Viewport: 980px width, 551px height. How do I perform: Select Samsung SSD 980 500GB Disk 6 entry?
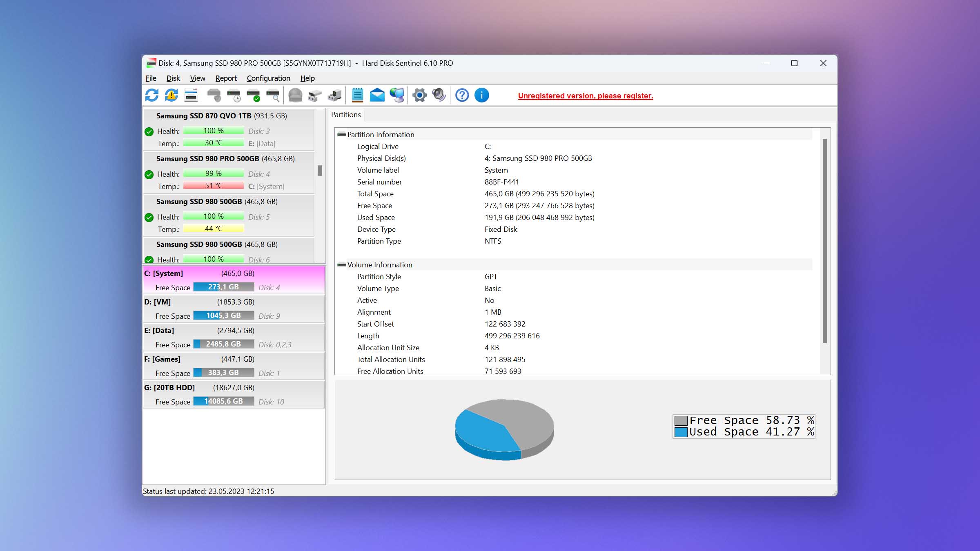(x=229, y=251)
